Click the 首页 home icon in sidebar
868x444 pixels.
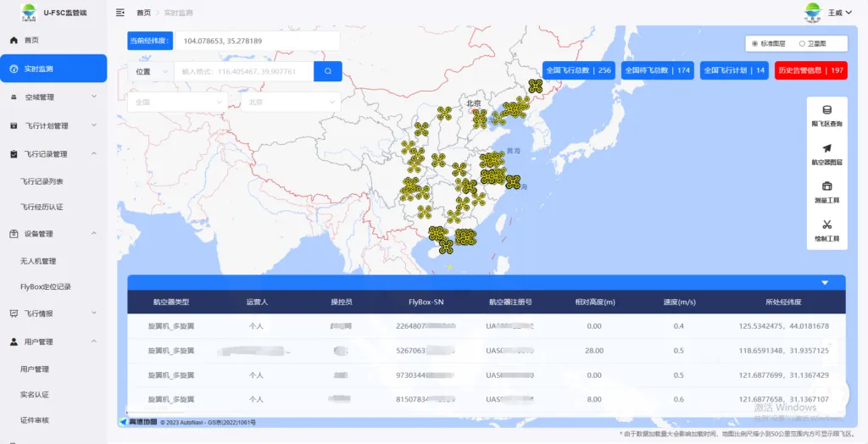14,40
